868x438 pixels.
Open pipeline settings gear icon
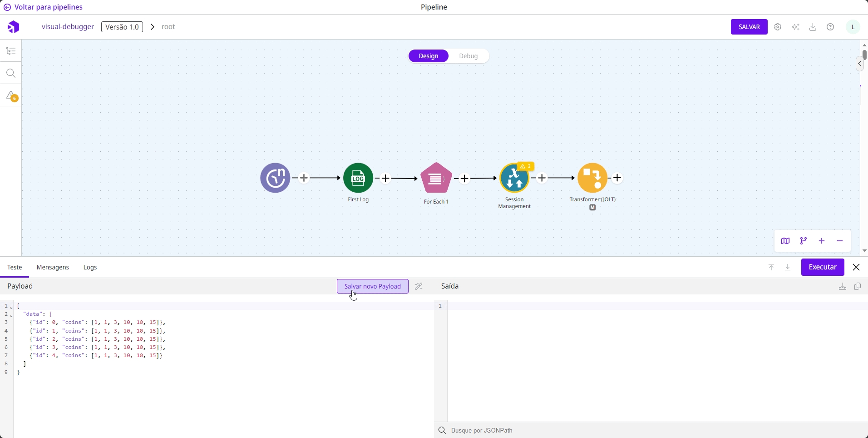click(x=778, y=27)
